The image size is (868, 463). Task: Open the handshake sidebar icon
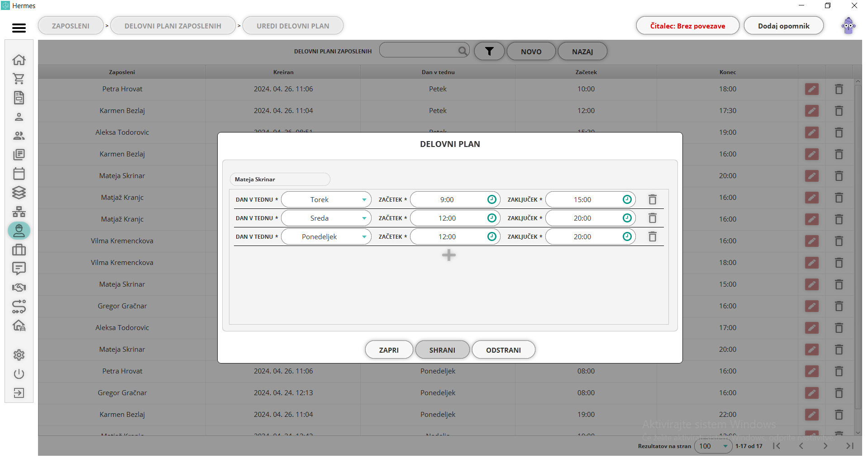tap(19, 288)
